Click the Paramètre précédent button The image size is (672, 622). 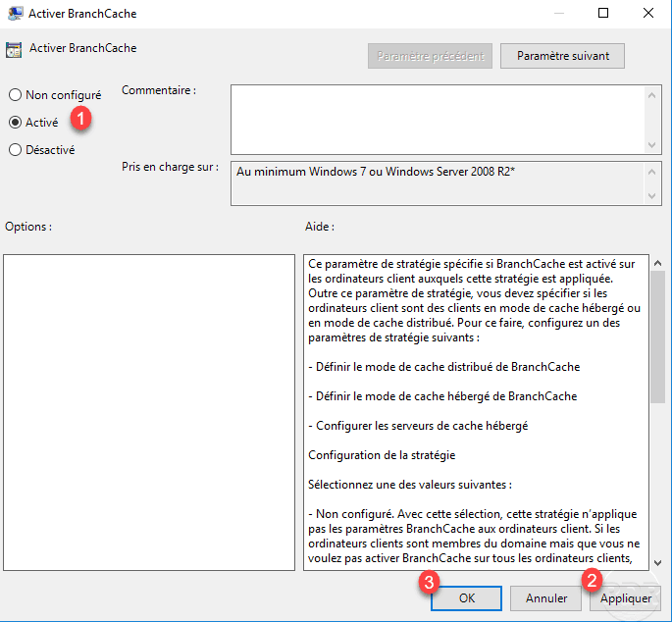[430, 56]
